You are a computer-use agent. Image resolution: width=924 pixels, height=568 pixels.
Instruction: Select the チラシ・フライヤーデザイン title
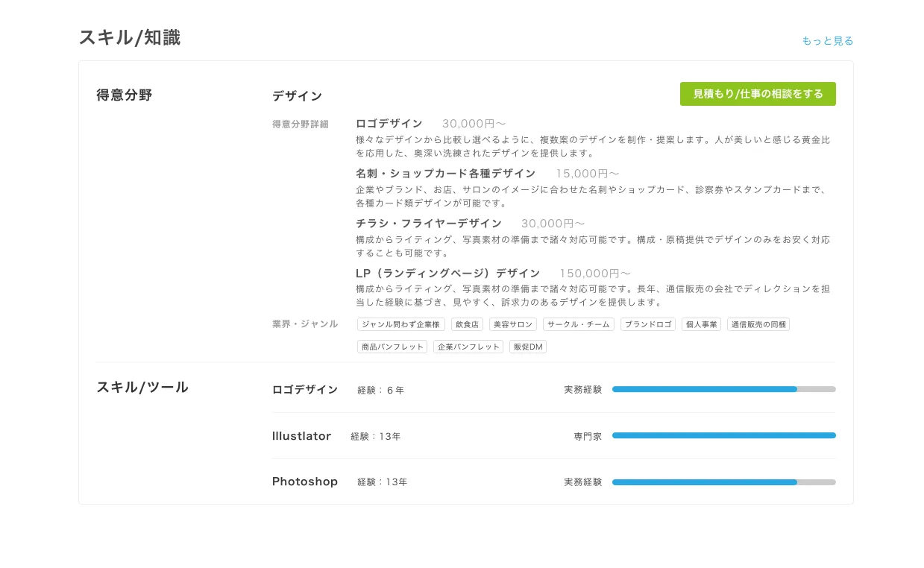click(x=429, y=224)
